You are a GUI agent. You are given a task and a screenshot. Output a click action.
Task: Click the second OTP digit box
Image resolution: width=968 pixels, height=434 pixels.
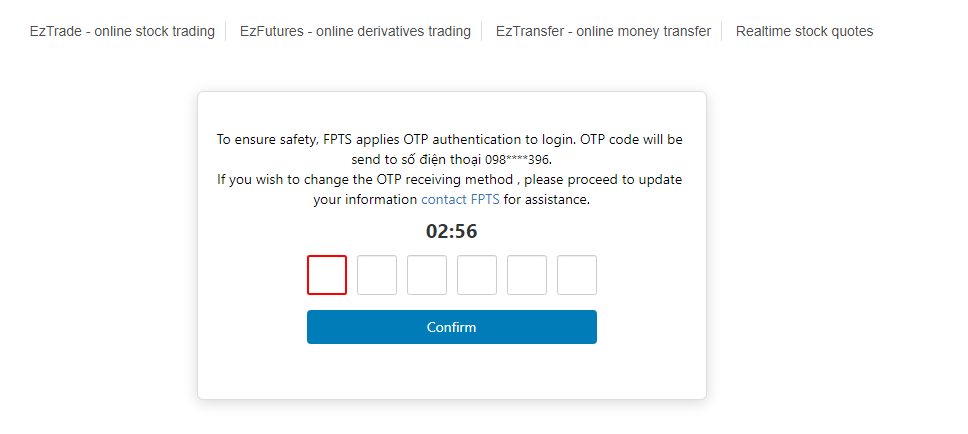pyautogui.click(x=377, y=275)
